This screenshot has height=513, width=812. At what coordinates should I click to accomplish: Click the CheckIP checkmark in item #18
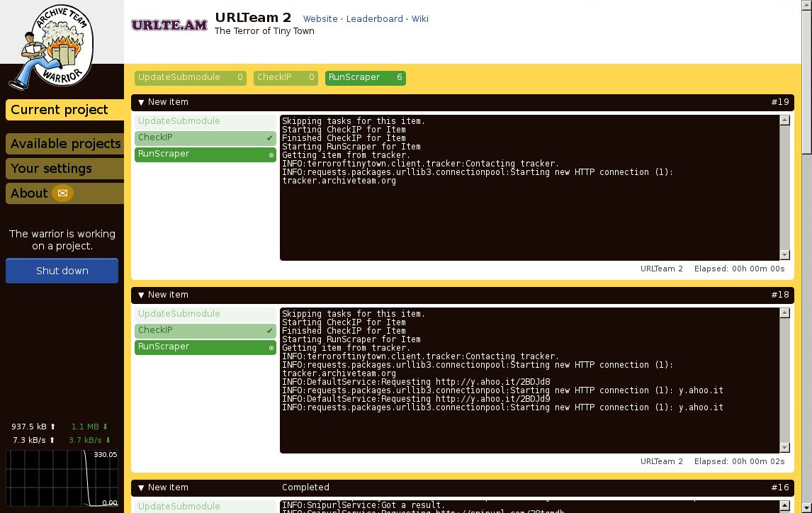270,331
